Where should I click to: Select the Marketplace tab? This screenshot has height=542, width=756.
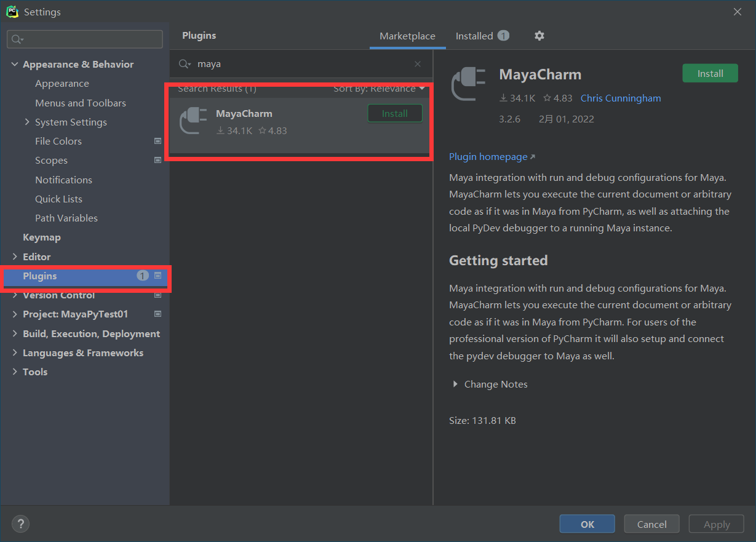pos(407,36)
